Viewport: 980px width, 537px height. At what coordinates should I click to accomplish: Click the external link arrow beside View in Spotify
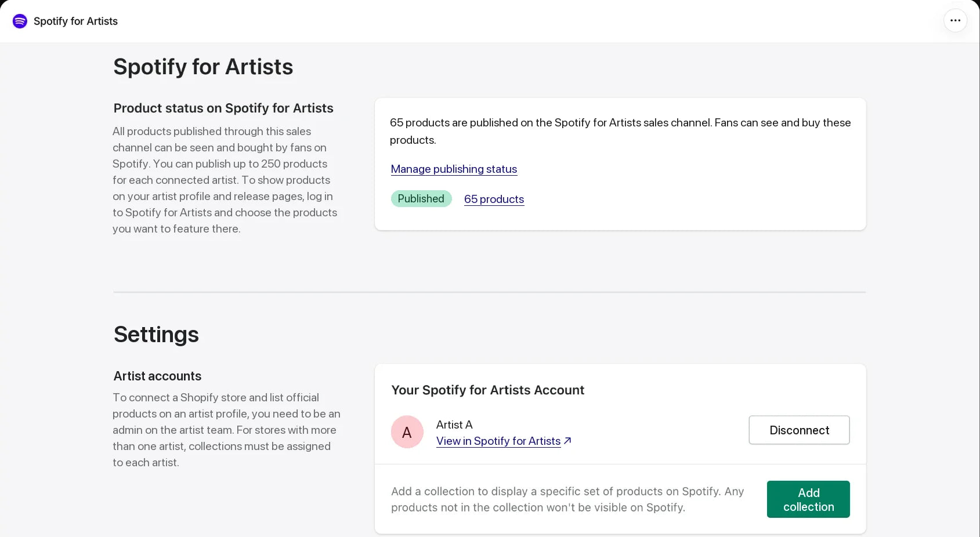tap(567, 441)
